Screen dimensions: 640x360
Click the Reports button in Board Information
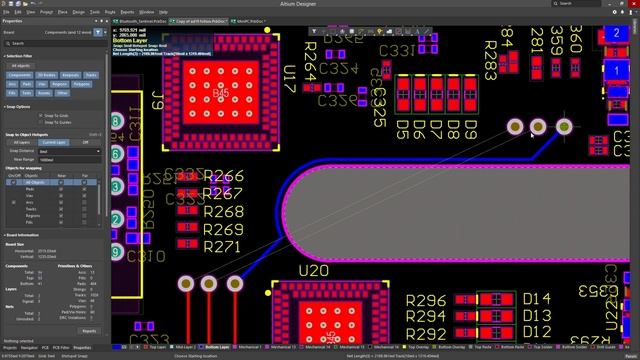tap(89, 331)
